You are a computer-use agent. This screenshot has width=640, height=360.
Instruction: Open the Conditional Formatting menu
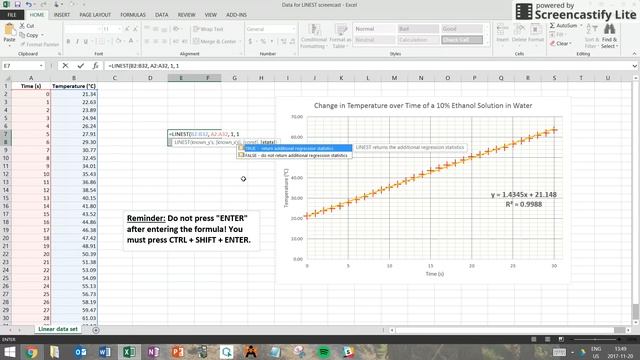pyautogui.click(x=313, y=36)
